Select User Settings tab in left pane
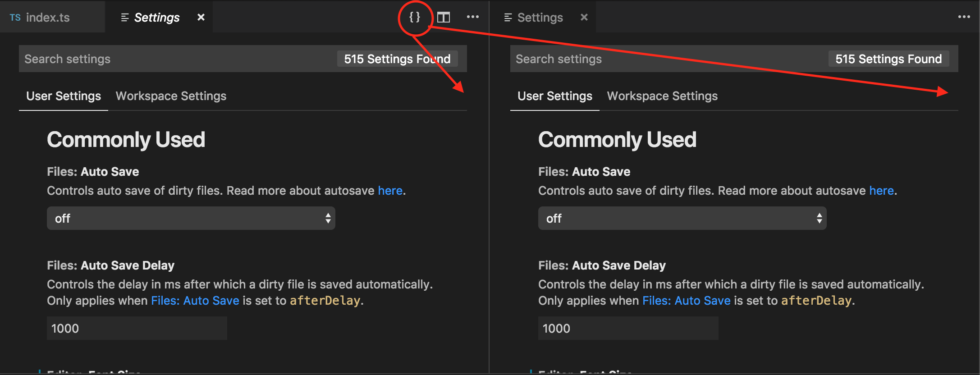 click(x=64, y=96)
